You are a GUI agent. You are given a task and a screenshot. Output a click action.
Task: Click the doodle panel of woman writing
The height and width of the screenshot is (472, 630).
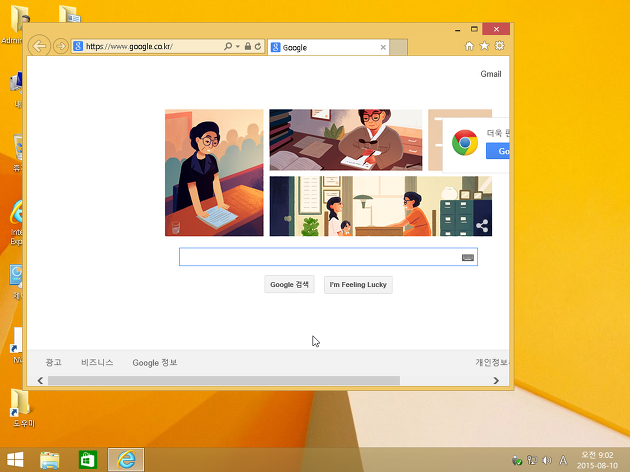pos(346,140)
